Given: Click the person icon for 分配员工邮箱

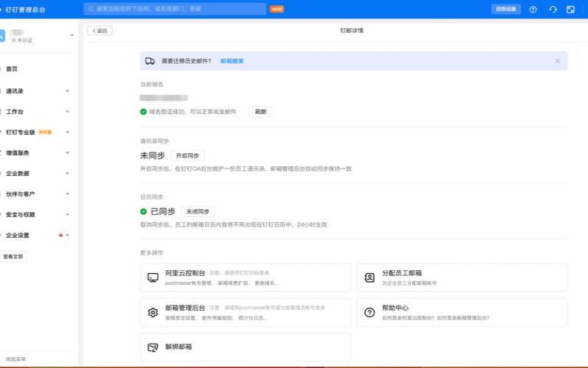Looking at the screenshot, I should click(370, 277).
